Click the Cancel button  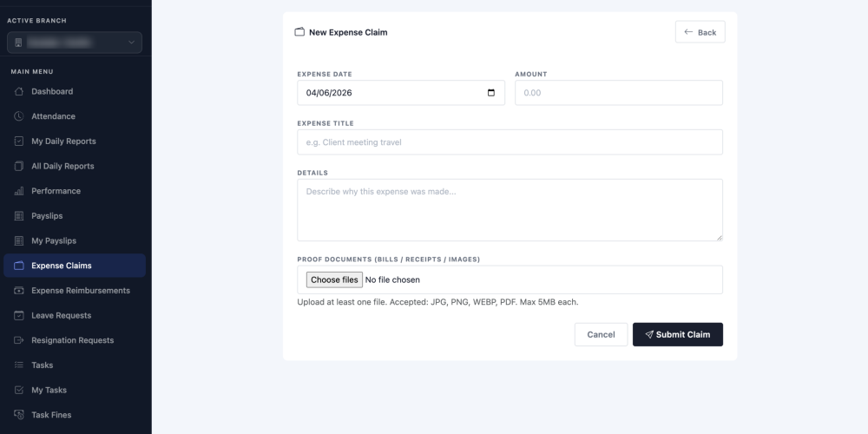coord(601,334)
